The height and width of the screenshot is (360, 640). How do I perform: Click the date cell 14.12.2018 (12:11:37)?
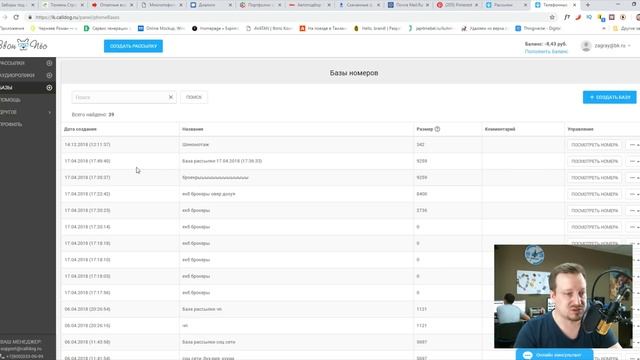tap(87, 145)
